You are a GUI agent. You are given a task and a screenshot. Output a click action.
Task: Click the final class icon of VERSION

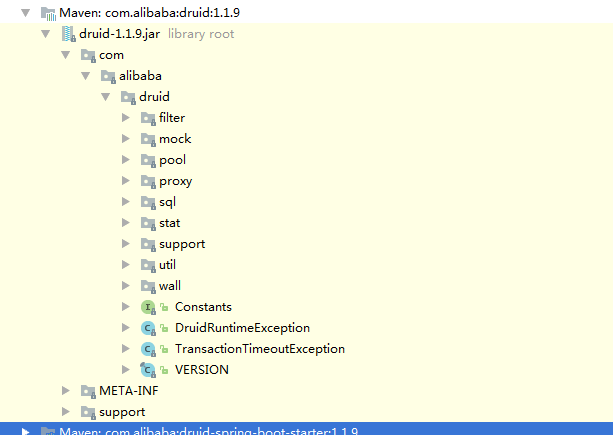pos(148,370)
